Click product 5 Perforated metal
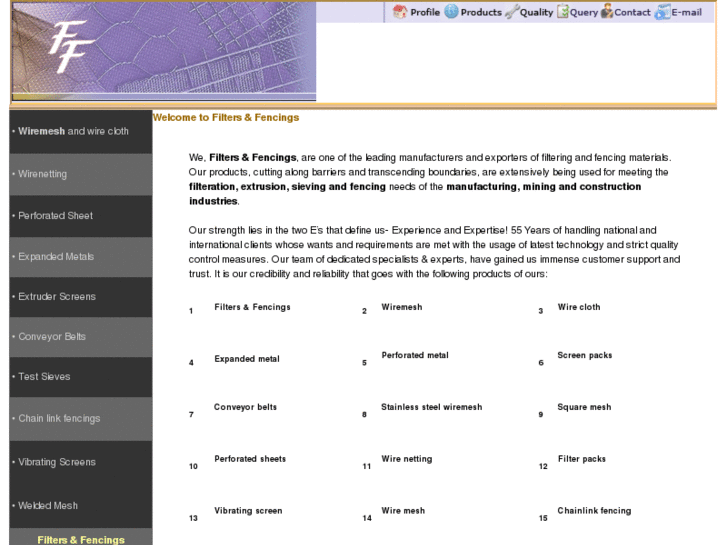 [415, 355]
